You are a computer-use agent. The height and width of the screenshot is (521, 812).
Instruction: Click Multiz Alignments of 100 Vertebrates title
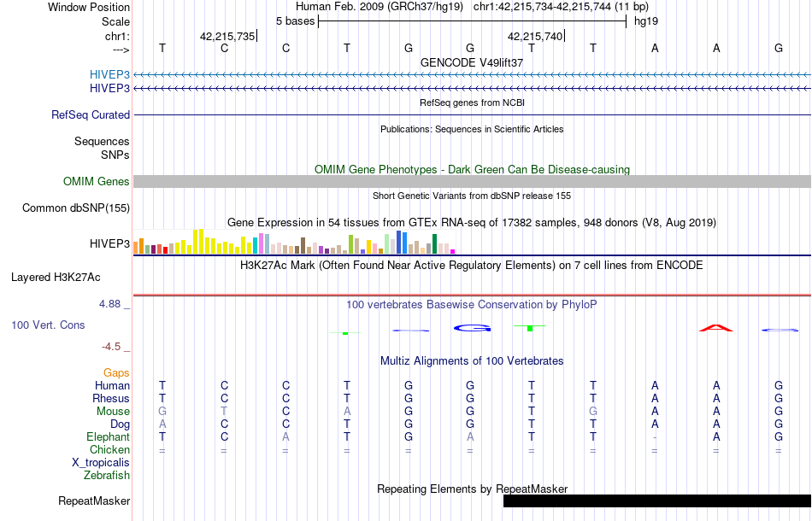pos(472,360)
